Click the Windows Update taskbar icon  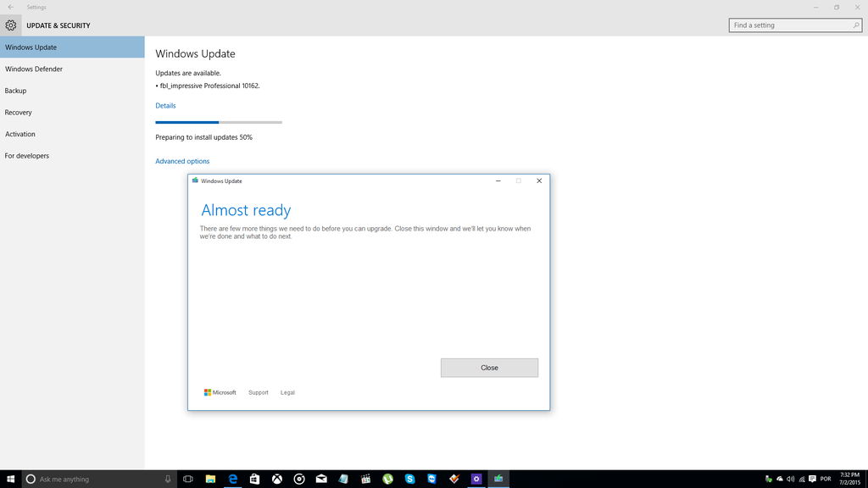[498, 480]
